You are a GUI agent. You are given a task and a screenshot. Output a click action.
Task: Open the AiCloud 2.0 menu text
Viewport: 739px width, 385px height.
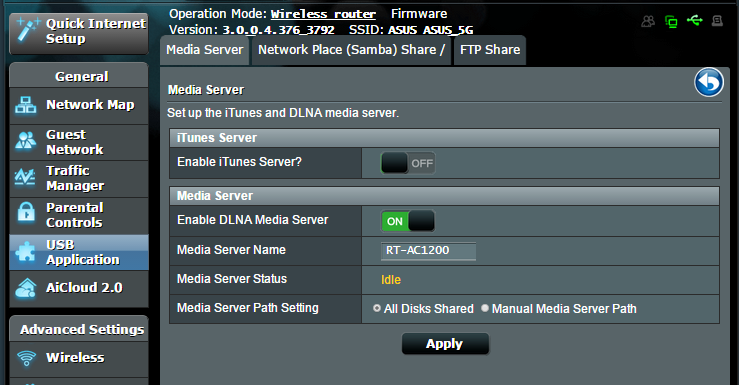click(84, 287)
